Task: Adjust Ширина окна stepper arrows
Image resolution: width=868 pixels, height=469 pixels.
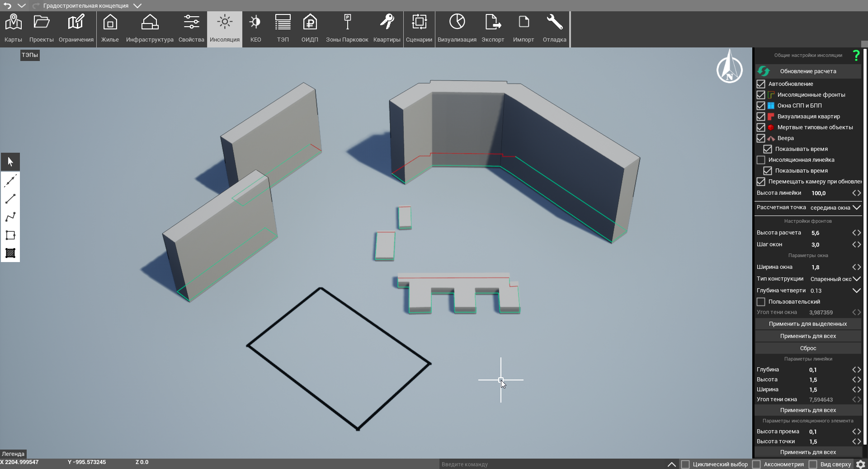Action: point(856,267)
